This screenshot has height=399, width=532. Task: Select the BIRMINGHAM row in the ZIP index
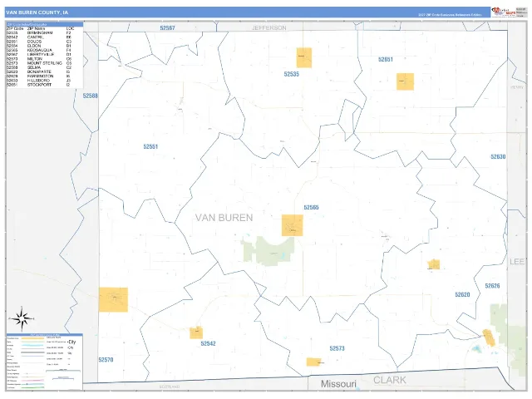(x=40, y=33)
